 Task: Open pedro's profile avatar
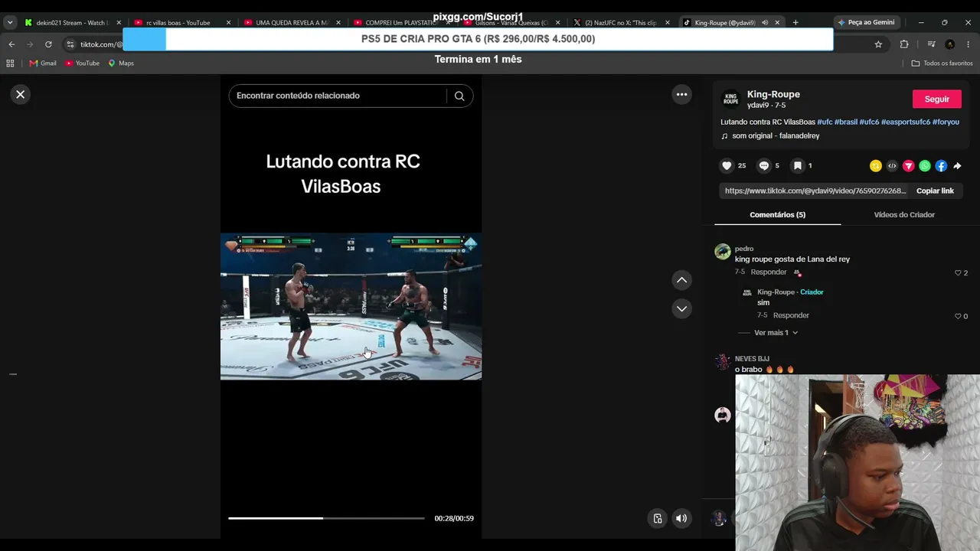(722, 252)
